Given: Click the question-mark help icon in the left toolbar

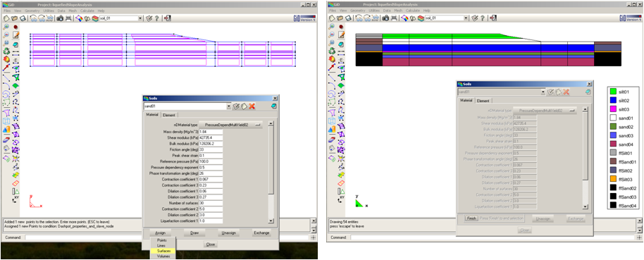Looking at the screenshot, I should pyautogui.click(x=156, y=18).
